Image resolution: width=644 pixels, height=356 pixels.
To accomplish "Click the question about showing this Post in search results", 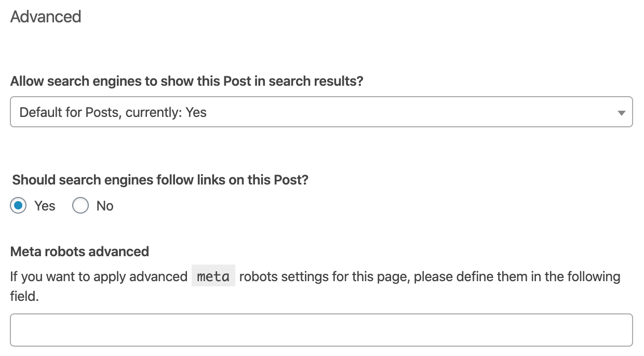I will 187,81.
